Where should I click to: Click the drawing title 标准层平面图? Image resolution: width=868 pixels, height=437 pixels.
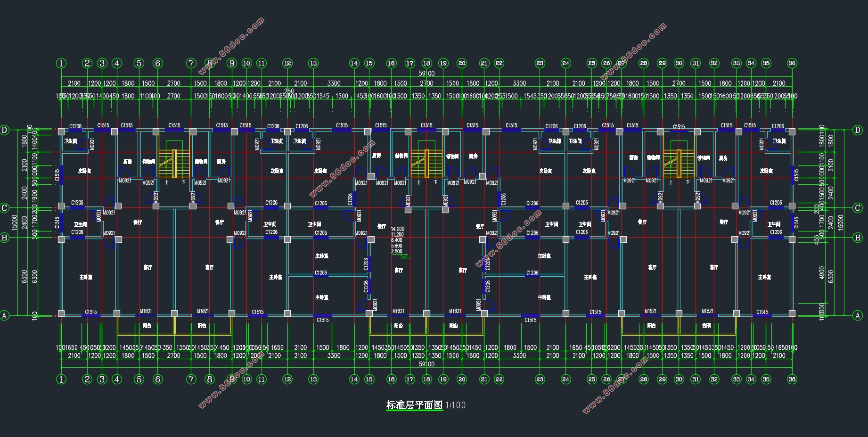(x=414, y=405)
